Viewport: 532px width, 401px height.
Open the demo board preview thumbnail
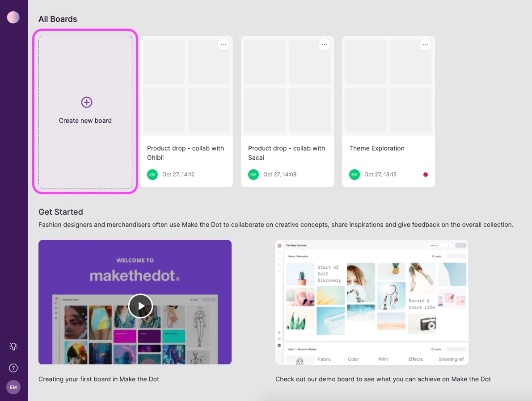point(372,302)
